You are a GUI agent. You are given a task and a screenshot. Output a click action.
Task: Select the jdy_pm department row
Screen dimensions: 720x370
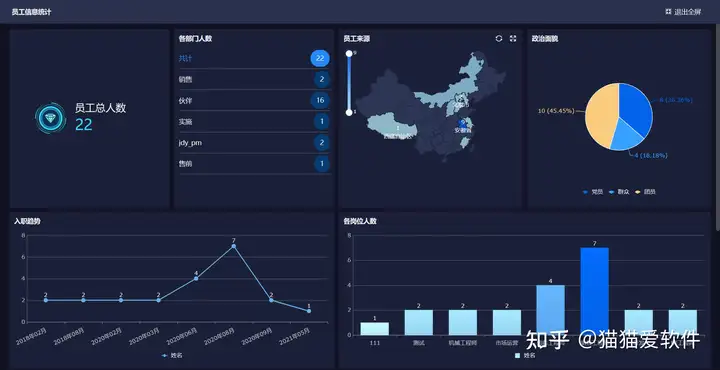point(255,143)
